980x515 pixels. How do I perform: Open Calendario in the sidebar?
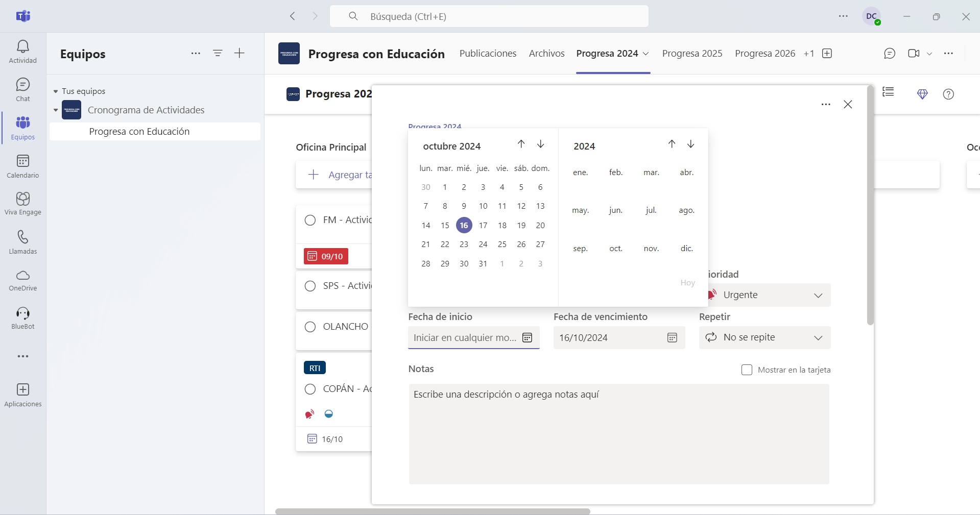(23, 166)
